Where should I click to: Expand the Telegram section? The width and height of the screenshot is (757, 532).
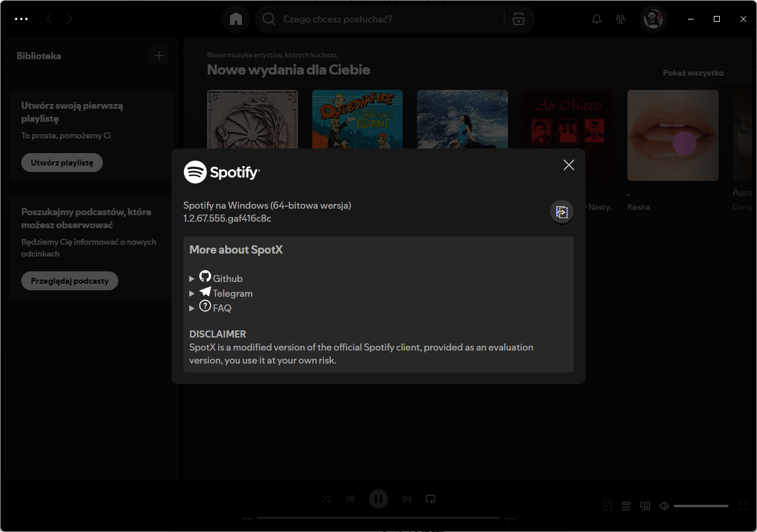pos(221,293)
